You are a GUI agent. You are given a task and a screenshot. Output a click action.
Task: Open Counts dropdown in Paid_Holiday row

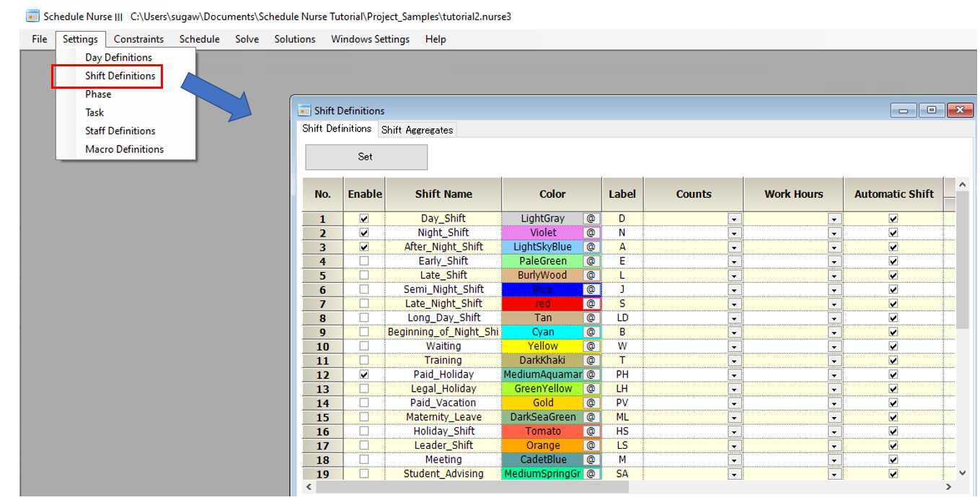point(734,374)
